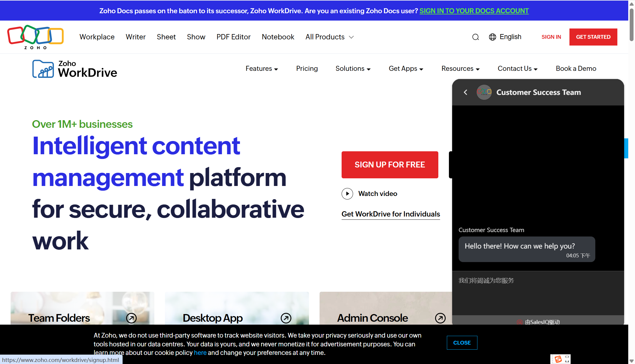Image resolution: width=635 pixels, height=364 pixels.
Task: Open Team Folders arrow icon
Action: click(x=131, y=318)
